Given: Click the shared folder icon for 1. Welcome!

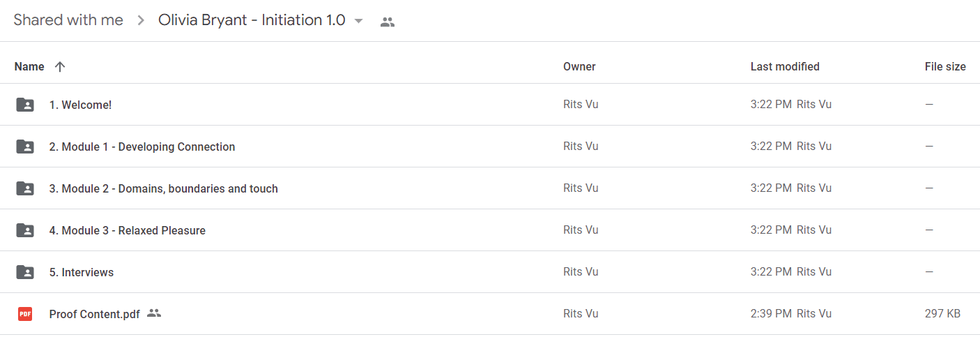Looking at the screenshot, I should coord(25,105).
